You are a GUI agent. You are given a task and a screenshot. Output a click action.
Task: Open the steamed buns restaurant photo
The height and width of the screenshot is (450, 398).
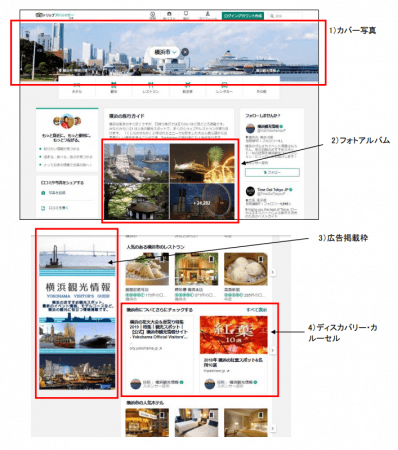[246, 269]
